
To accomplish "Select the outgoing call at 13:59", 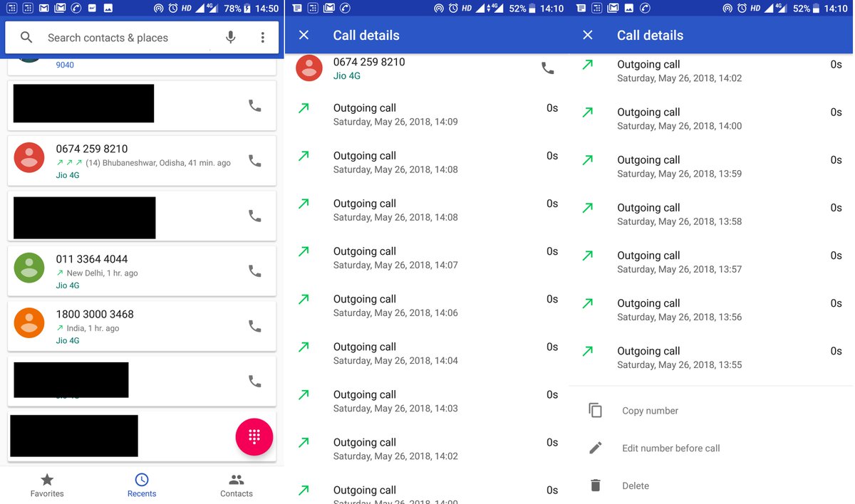I will coord(711,167).
